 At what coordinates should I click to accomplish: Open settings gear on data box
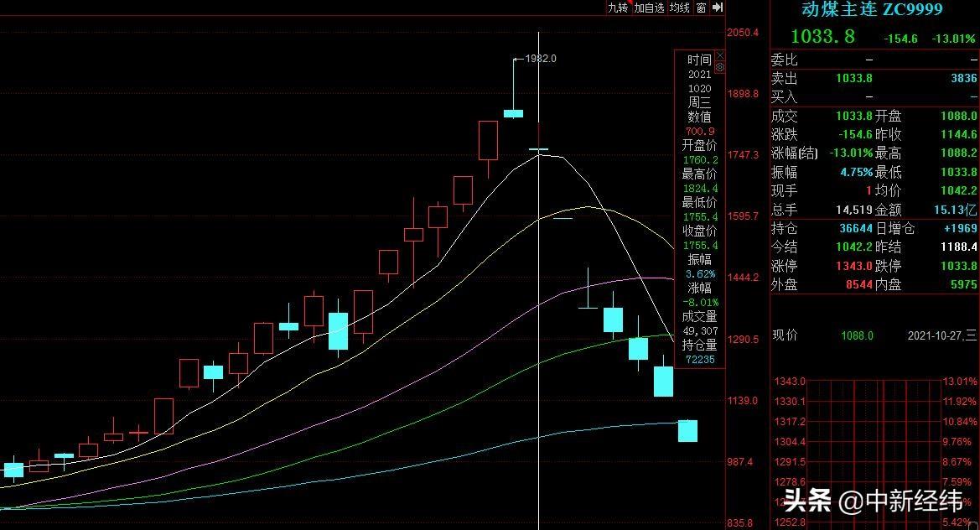click(719, 67)
